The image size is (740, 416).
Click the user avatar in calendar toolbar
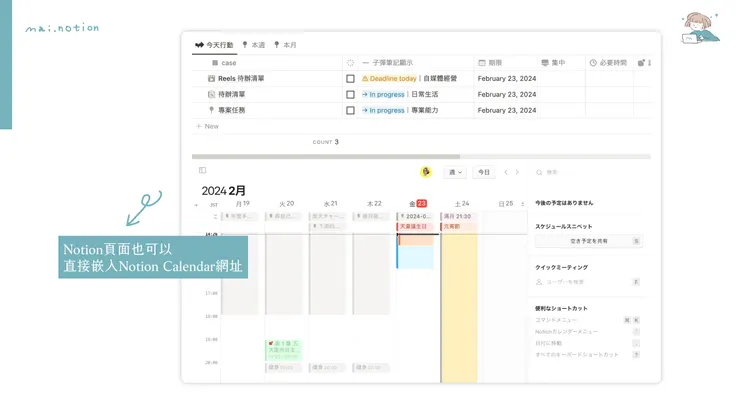point(426,172)
